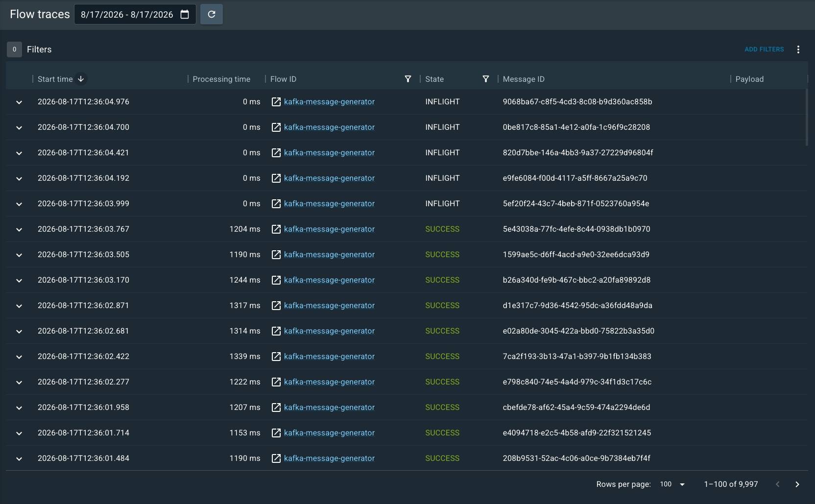Viewport: 815px width, 504px height.
Task: Open external link icon for trace 12:36:01.958
Action: 276,408
